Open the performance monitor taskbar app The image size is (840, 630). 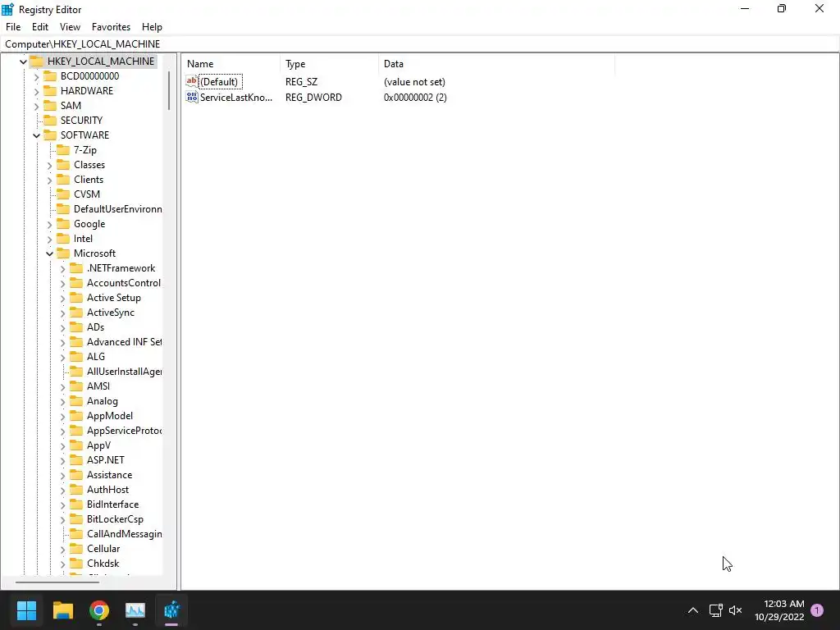click(135, 610)
